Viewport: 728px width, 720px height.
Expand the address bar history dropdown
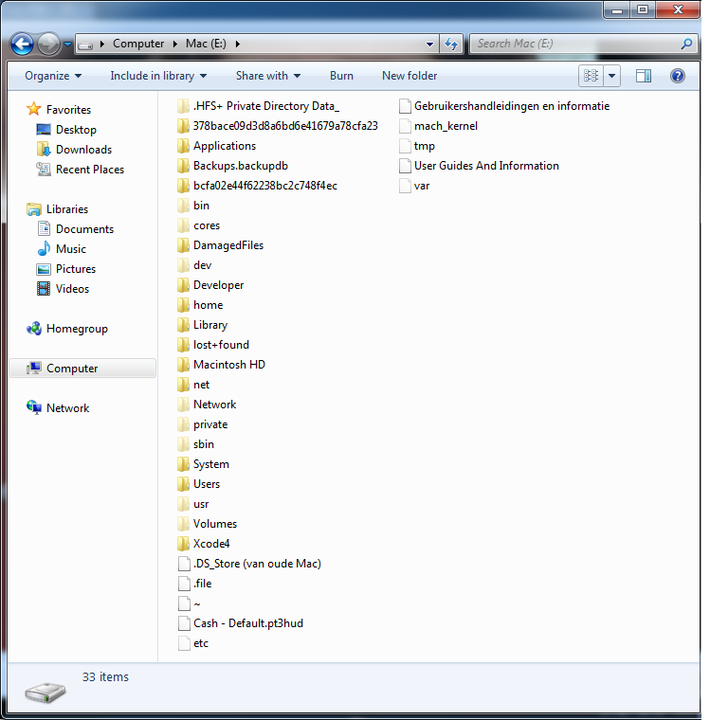(429, 45)
